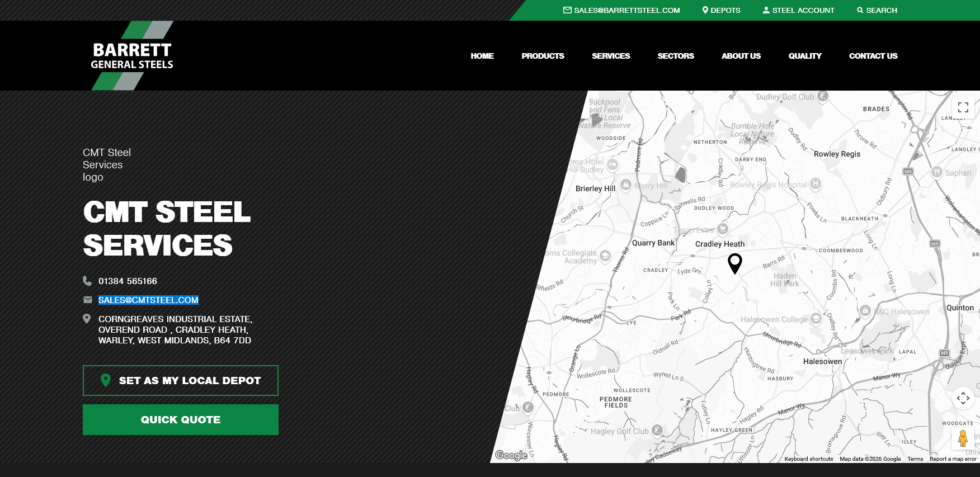Image resolution: width=980 pixels, height=477 pixels.
Task: Click the green pin in Local Depot button
Action: click(x=105, y=380)
